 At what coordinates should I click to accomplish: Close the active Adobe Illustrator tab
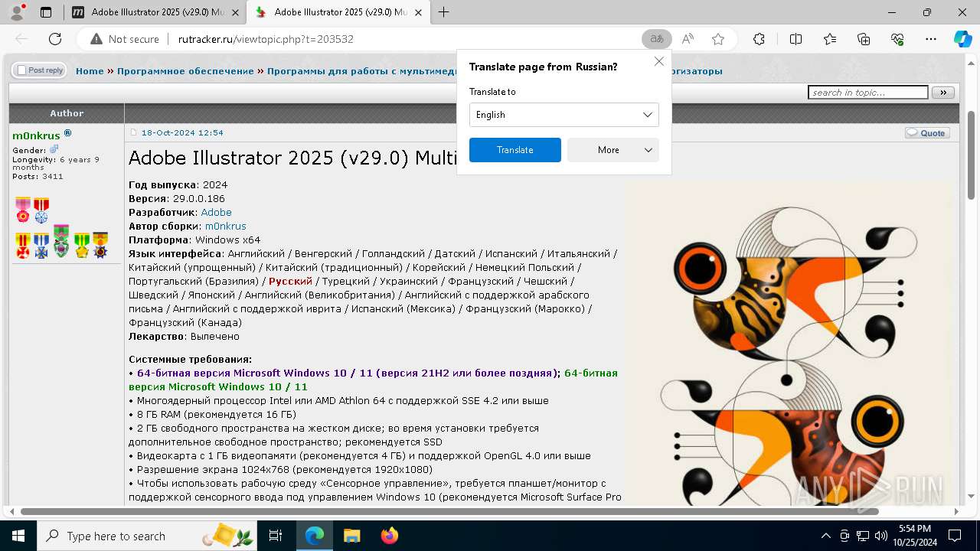point(418,12)
